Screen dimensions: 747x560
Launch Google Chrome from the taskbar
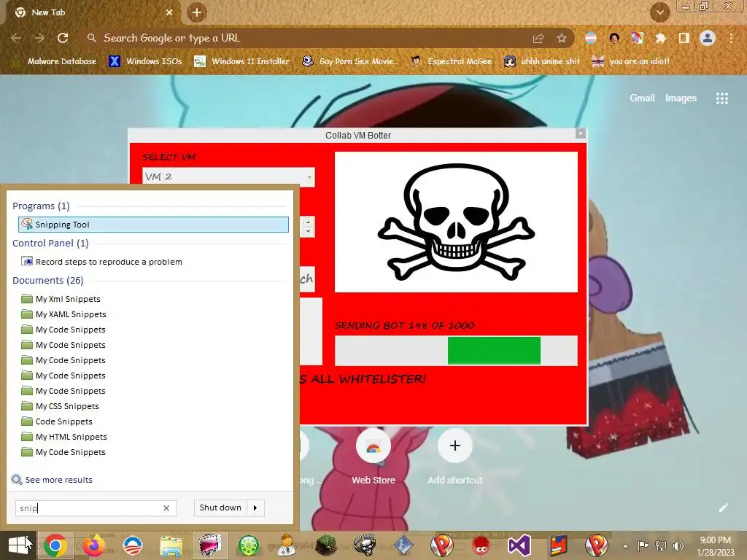pyautogui.click(x=55, y=545)
